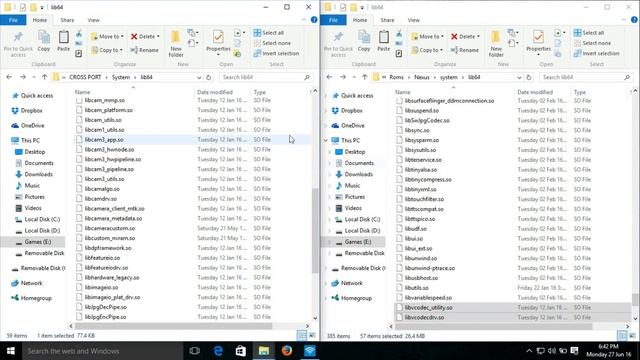Viewport: 640px width, 360px height.
Task: Go back in left window navigation
Action: click(9, 77)
